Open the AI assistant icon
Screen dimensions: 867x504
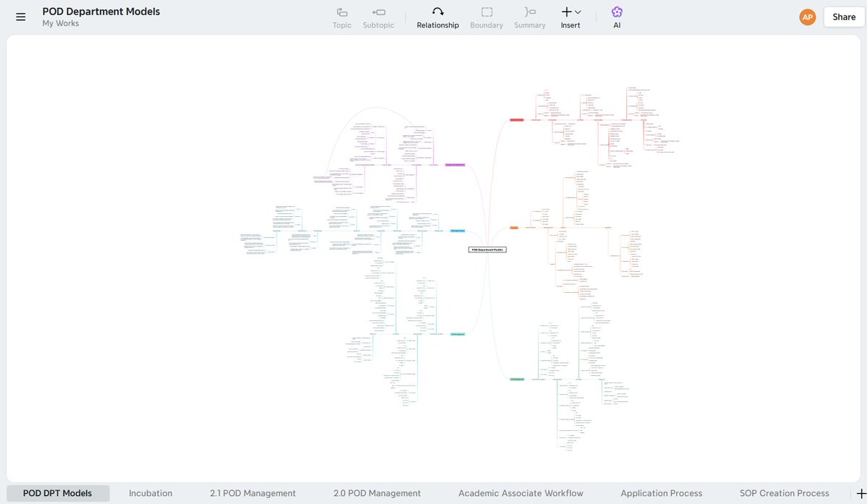(617, 17)
